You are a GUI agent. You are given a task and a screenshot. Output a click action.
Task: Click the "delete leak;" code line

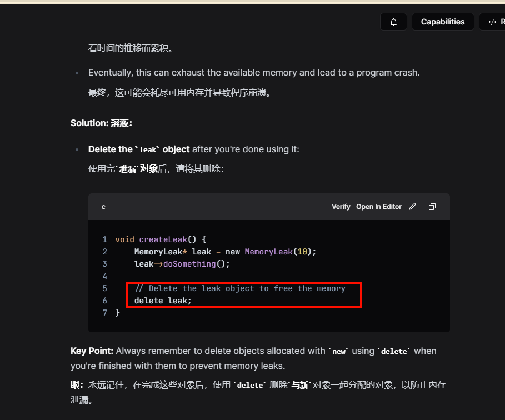163,301
